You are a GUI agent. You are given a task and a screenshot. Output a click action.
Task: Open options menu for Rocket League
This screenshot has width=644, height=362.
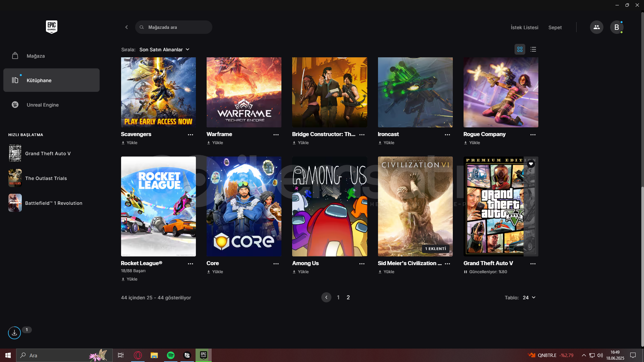pos(191,263)
